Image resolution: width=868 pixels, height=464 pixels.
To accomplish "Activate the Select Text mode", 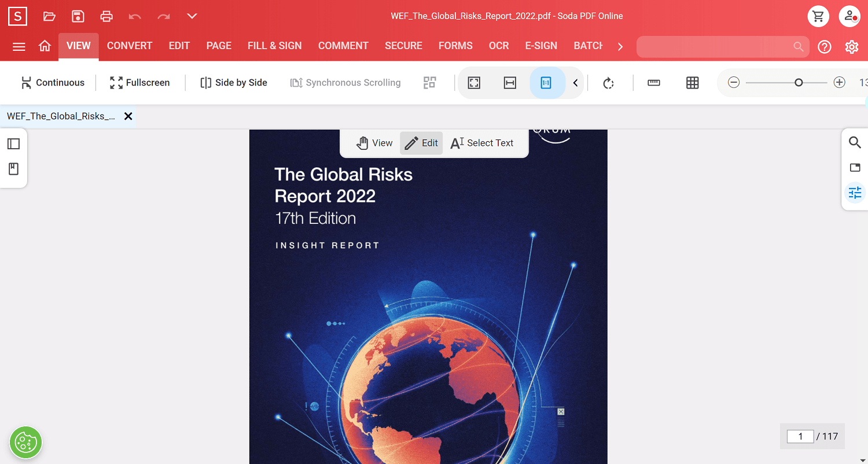I will pyautogui.click(x=482, y=143).
